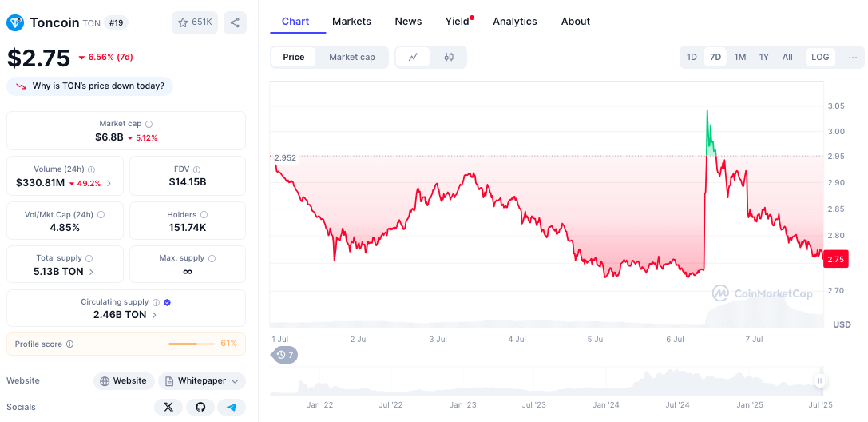Screen dimensions: 868x422
Task: Open the Analytics tab
Action: (515, 22)
